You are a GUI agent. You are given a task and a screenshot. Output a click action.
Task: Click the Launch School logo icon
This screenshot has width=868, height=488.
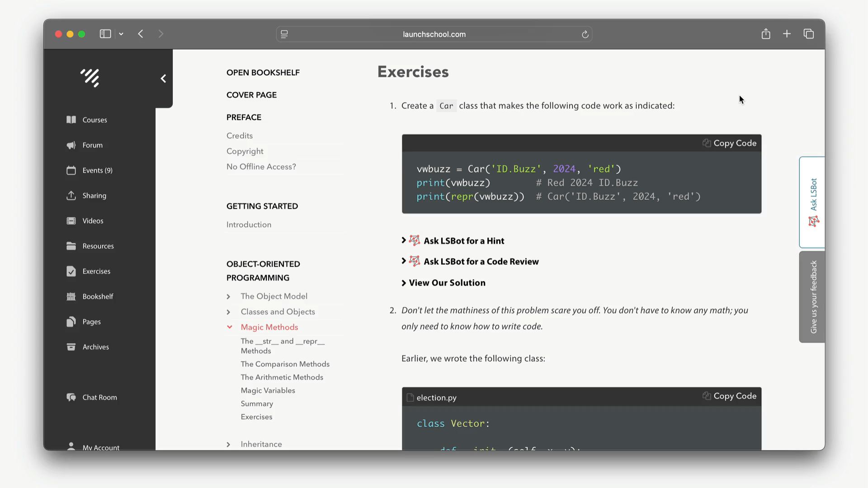tap(90, 78)
